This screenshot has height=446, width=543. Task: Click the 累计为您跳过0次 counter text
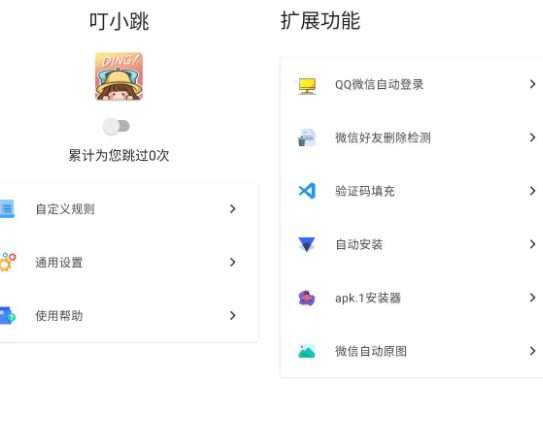(119, 155)
